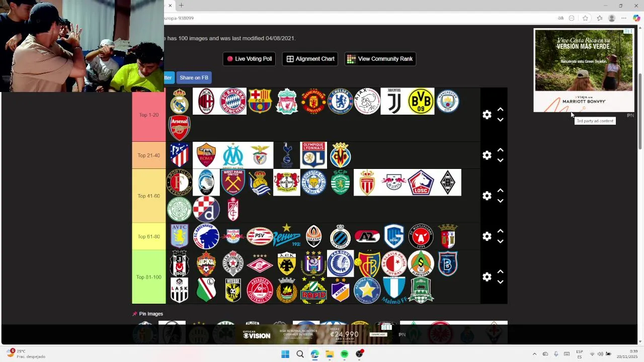Select the Arsenal crest
The width and height of the screenshot is (644, 362).
tap(179, 128)
